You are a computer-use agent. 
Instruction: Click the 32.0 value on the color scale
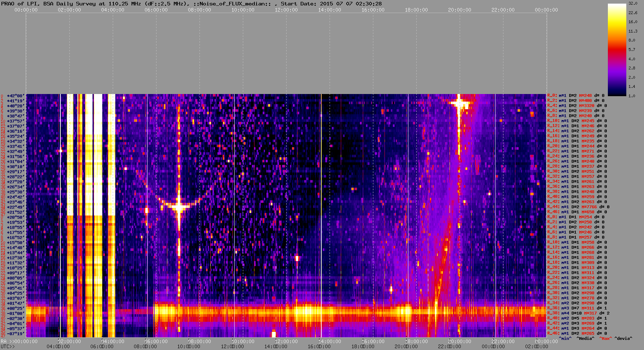point(633,3)
